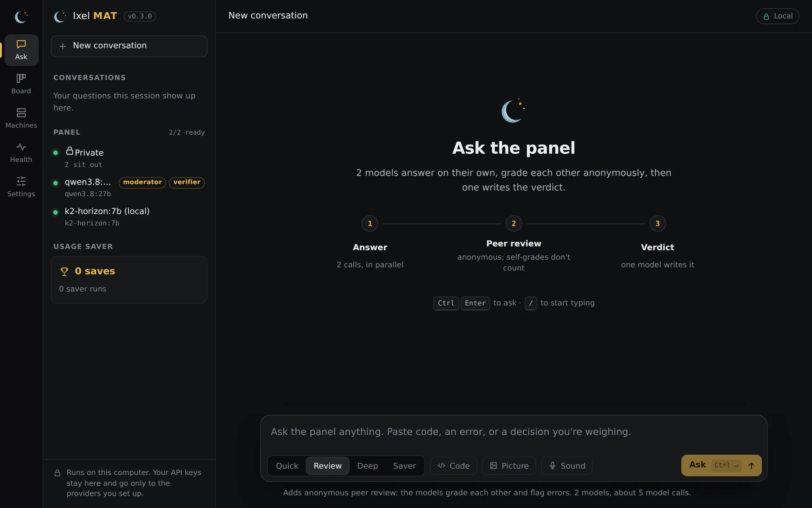The width and height of the screenshot is (812, 508).
Task: Click the 0 saves usage card
Action: tap(129, 279)
